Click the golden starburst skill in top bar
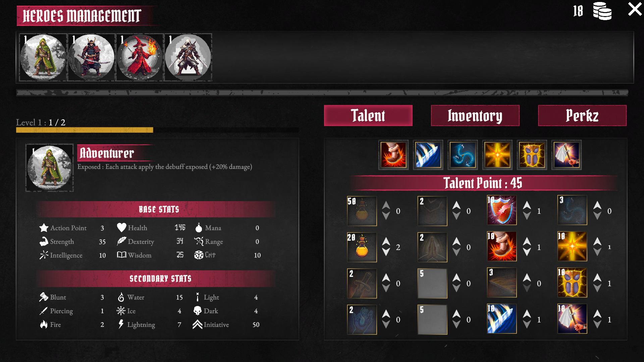Image resolution: width=644 pixels, height=362 pixels. tap(497, 155)
